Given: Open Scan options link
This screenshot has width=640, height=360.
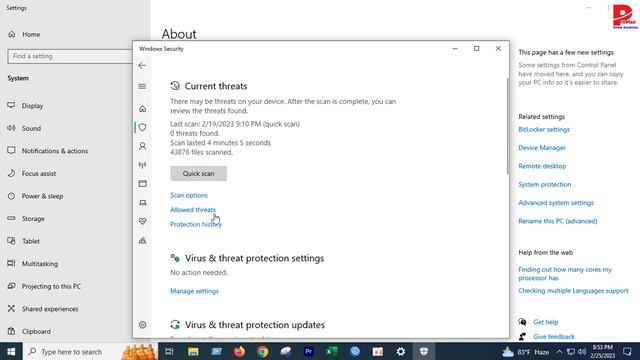Looking at the screenshot, I should coord(189,195).
